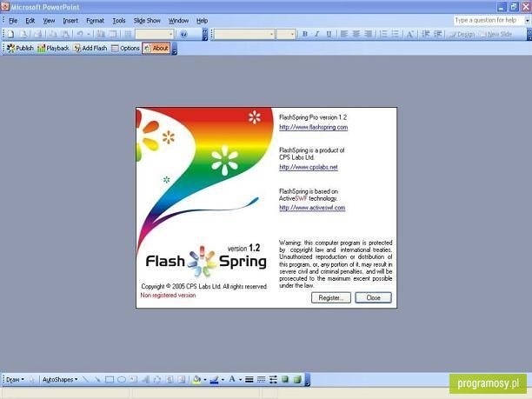Click the Line Color swatch
This screenshot has width=532, height=399.
pyautogui.click(x=214, y=379)
